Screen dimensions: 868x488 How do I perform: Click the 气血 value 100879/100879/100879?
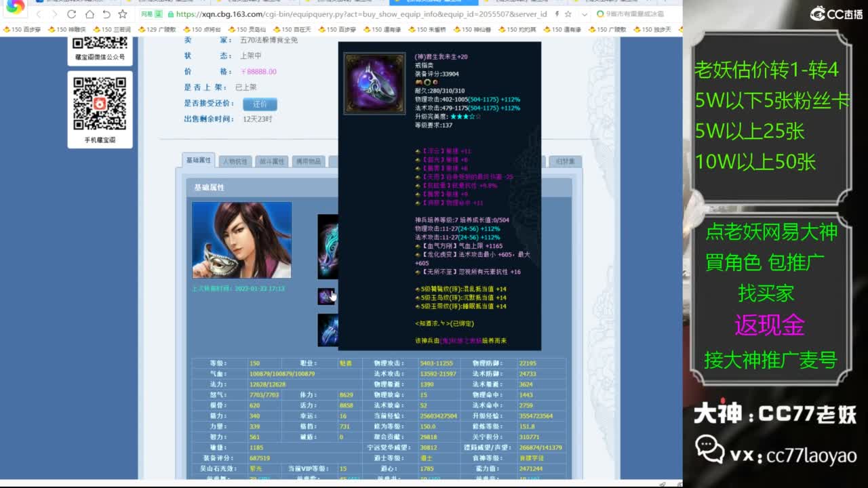pos(282,374)
